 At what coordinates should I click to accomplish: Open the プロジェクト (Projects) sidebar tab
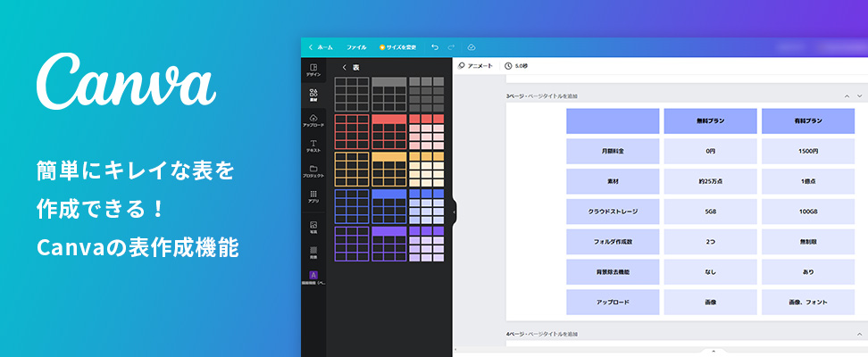[313, 171]
